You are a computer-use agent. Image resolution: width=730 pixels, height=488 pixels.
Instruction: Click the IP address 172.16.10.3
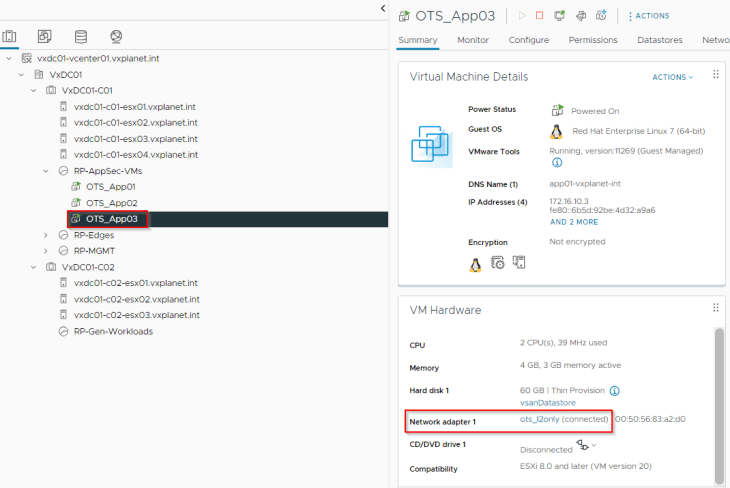569,201
